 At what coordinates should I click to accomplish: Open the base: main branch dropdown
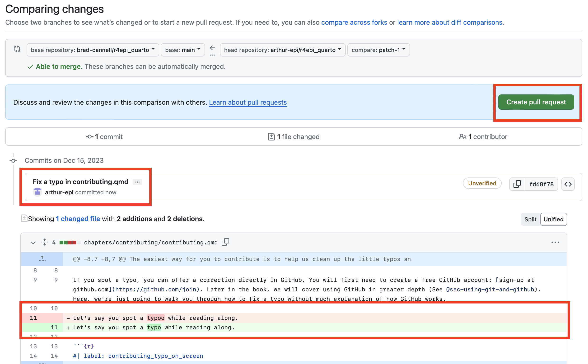coord(183,50)
